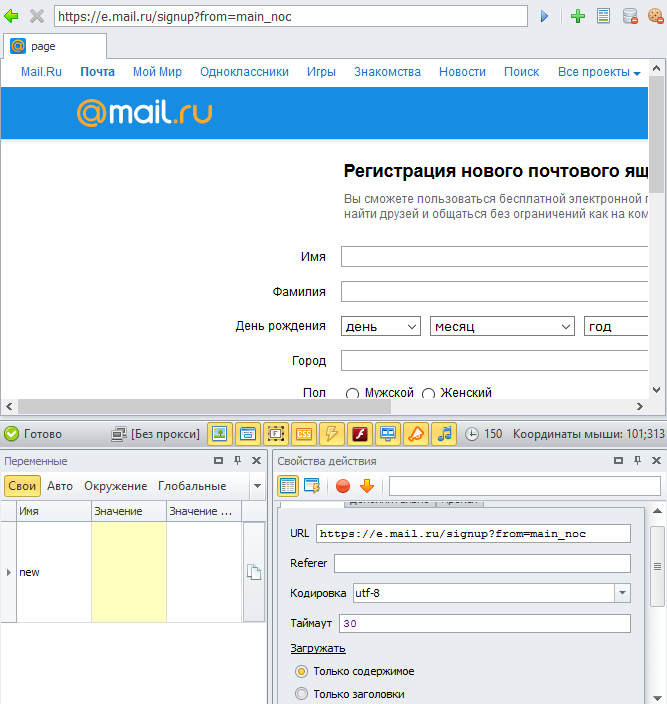Click the URL field in action properties
The height and width of the screenshot is (704, 667).
[473, 533]
